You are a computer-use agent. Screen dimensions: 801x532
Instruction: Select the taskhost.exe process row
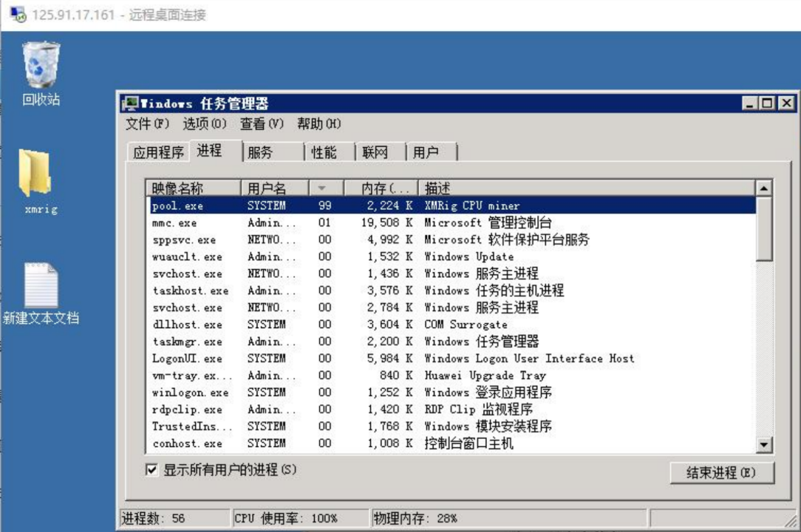click(451, 290)
